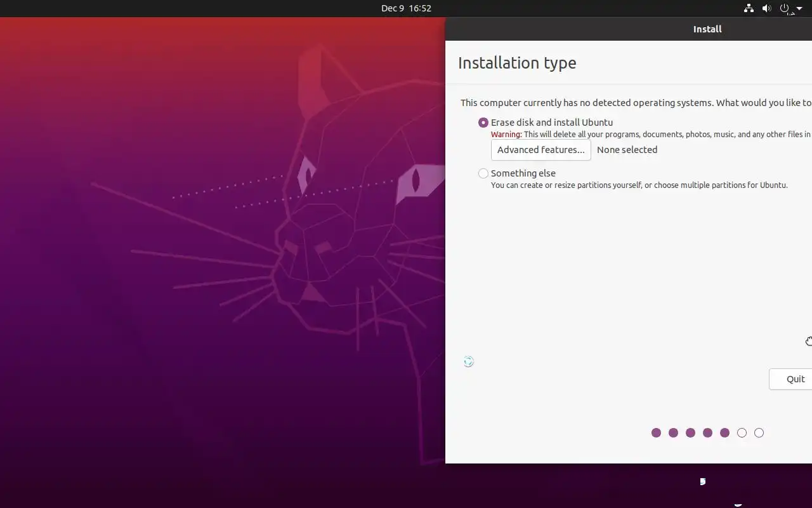Click 'You can create or resize partitions' description
Screen dimensions: 812x508
[x=639, y=185]
